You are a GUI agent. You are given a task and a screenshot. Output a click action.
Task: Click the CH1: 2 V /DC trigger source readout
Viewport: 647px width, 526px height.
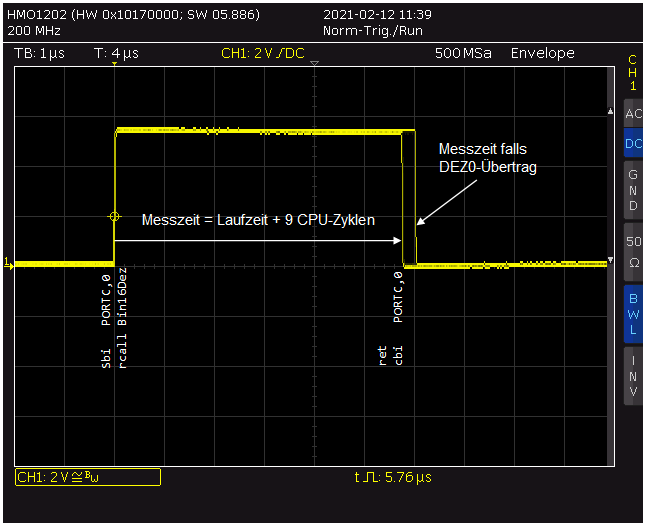click(263, 53)
